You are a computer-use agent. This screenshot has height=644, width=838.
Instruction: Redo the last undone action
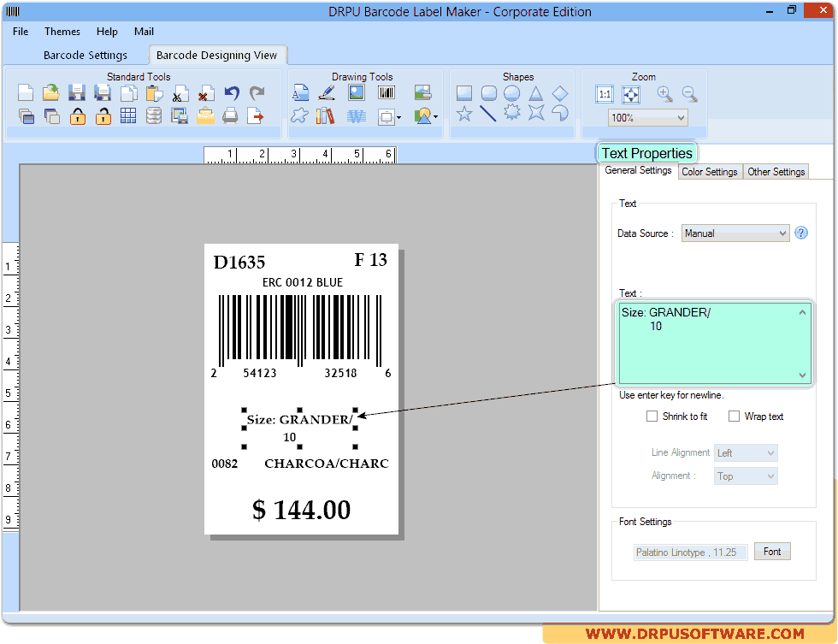tap(257, 93)
